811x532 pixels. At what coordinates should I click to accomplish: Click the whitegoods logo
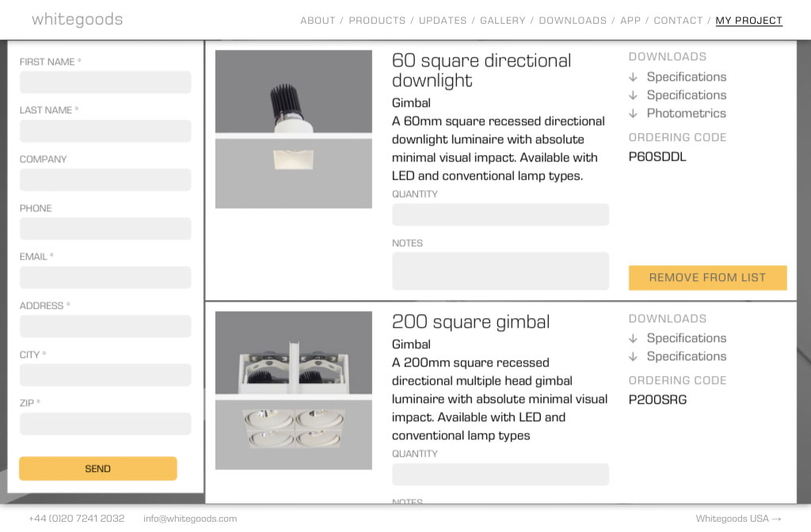tap(78, 20)
